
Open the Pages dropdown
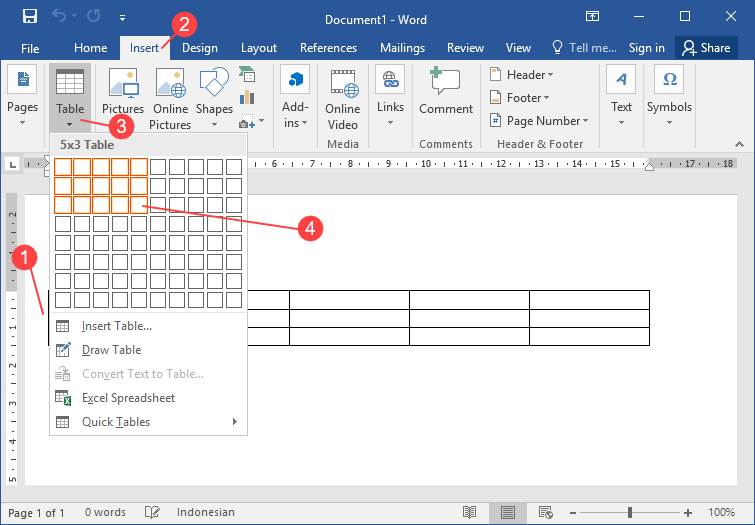[22, 96]
